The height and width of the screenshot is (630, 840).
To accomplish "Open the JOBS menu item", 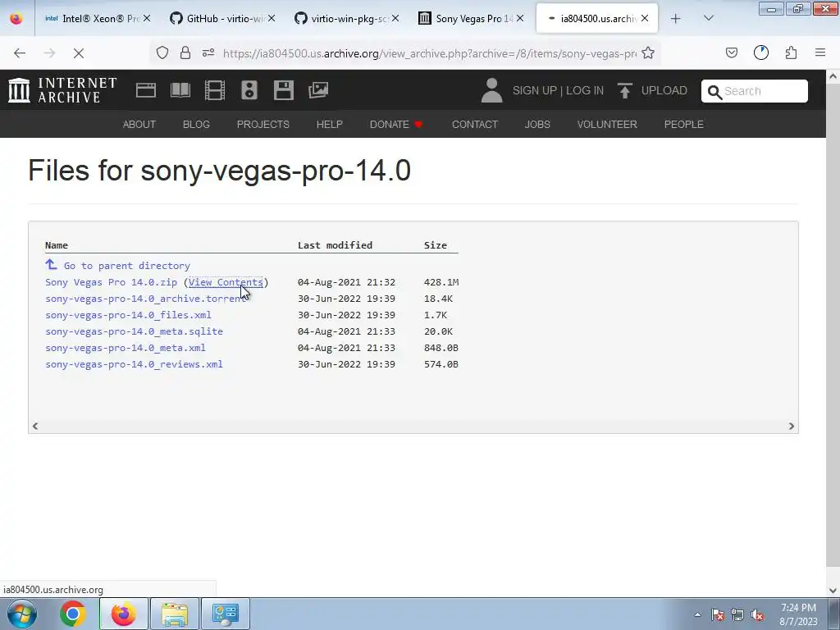I will click(537, 125).
